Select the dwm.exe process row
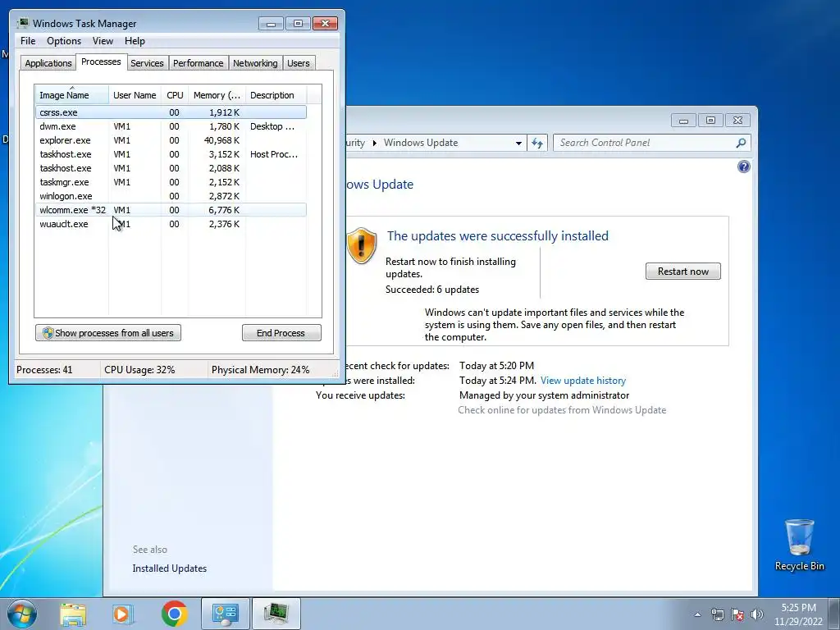The image size is (840, 630). tap(171, 126)
